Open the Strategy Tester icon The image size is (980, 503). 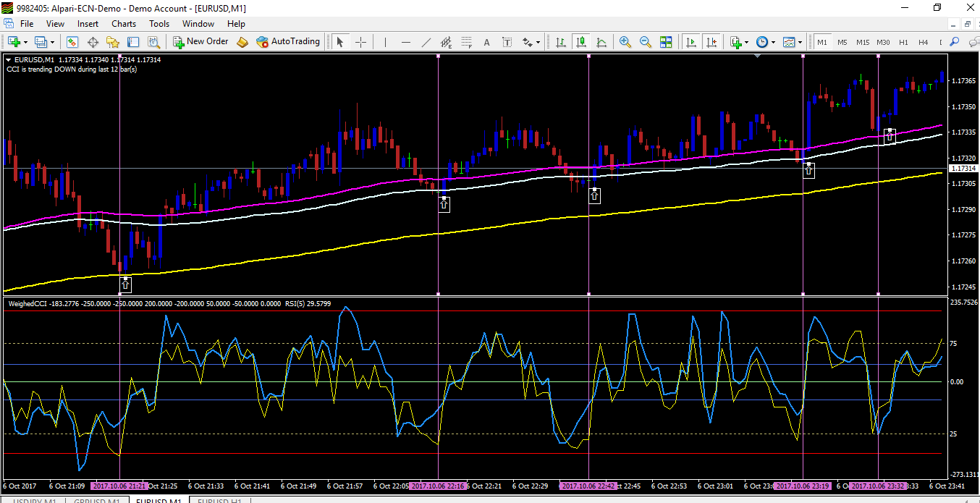tap(153, 42)
